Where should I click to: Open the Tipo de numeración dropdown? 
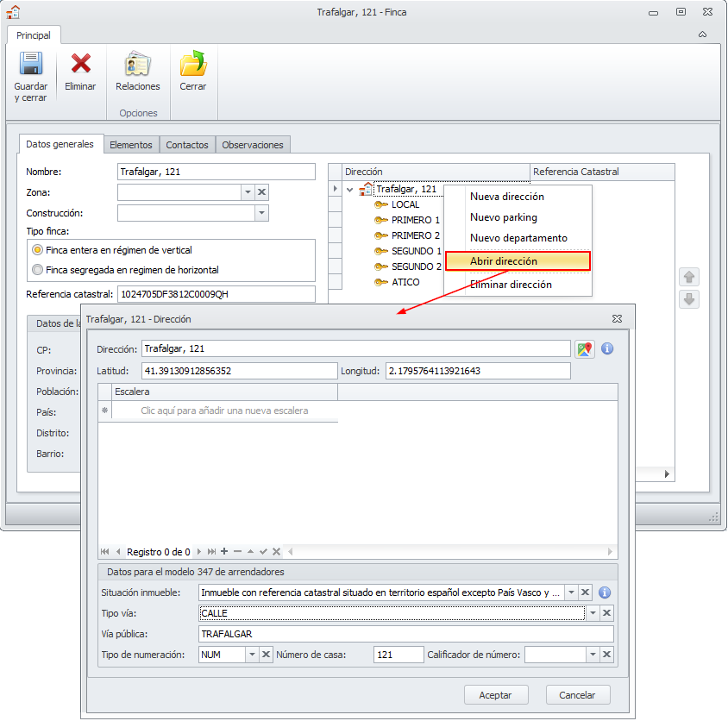251,655
